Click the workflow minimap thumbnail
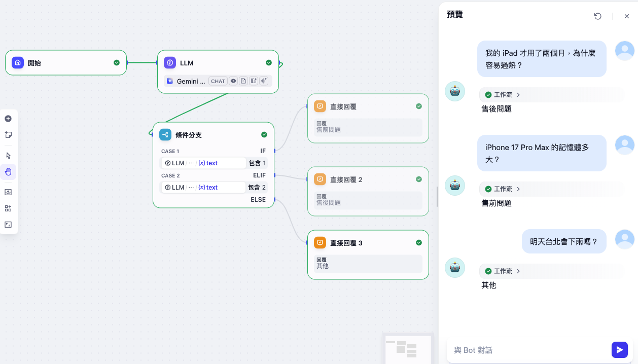 pyautogui.click(x=407, y=349)
